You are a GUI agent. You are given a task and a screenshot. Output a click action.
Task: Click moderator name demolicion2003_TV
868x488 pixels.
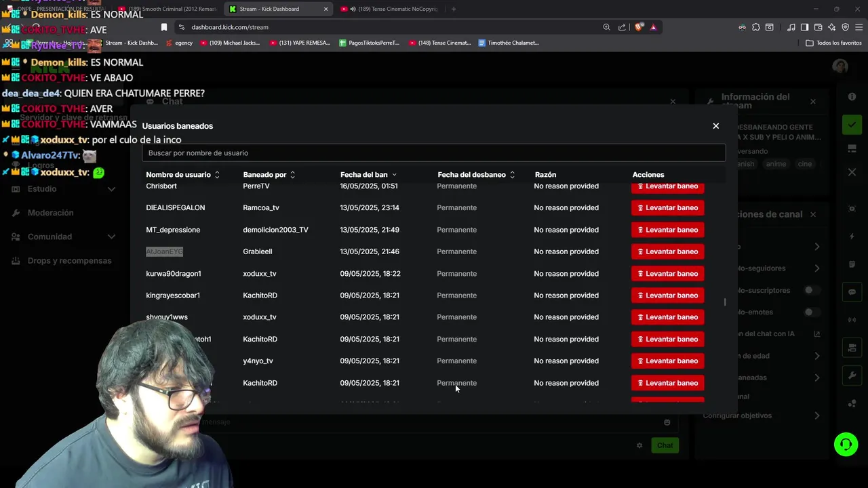(275, 230)
